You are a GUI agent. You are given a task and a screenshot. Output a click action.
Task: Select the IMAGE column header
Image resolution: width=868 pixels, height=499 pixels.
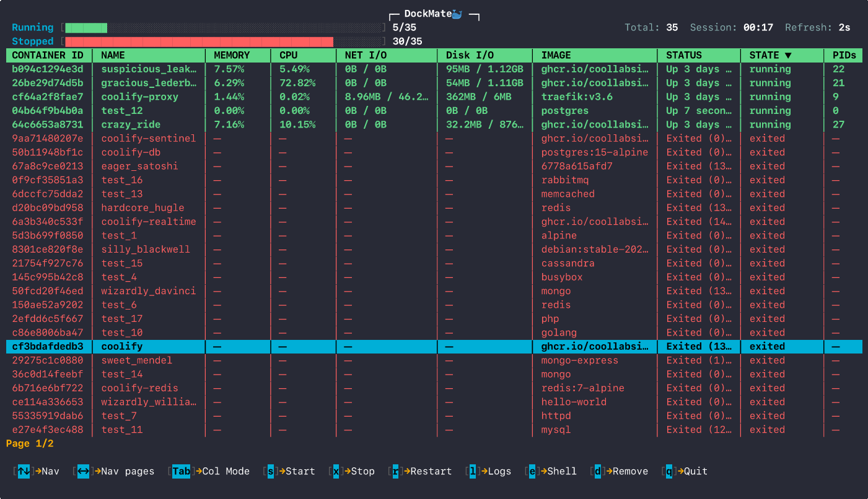pos(556,55)
